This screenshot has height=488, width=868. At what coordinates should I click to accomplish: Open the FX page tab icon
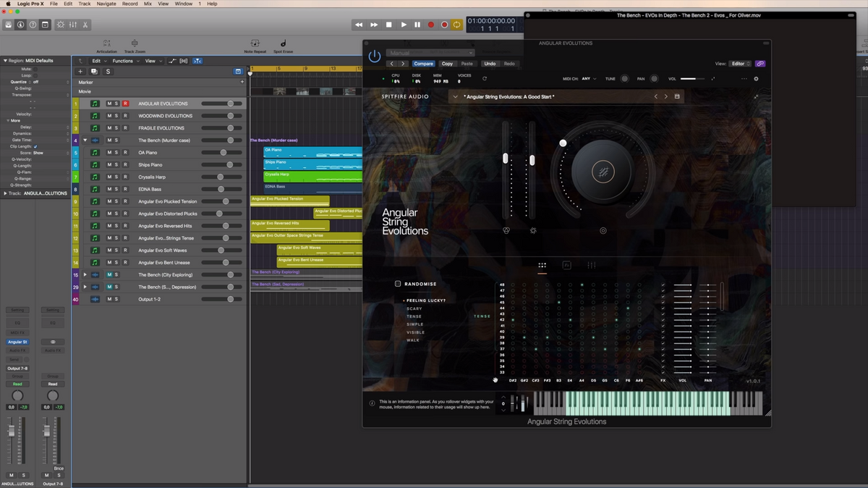(567, 266)
